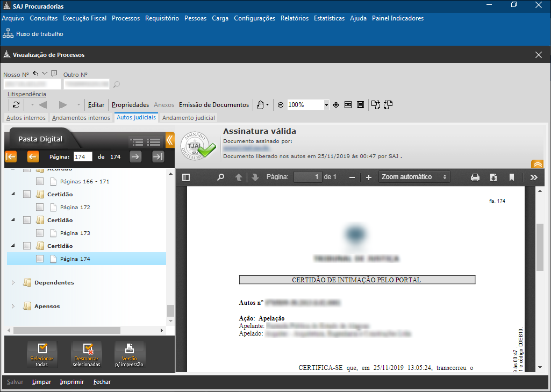Open the Zoom automático dropdown
551x392 pixels.
pyautogui.click(x=414, y=177)
